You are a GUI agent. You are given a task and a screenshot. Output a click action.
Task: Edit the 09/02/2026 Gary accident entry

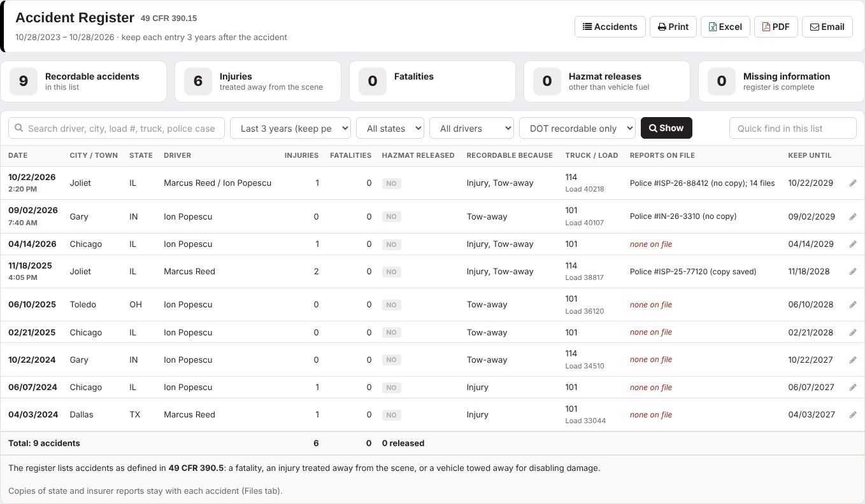tap(853, 217)
